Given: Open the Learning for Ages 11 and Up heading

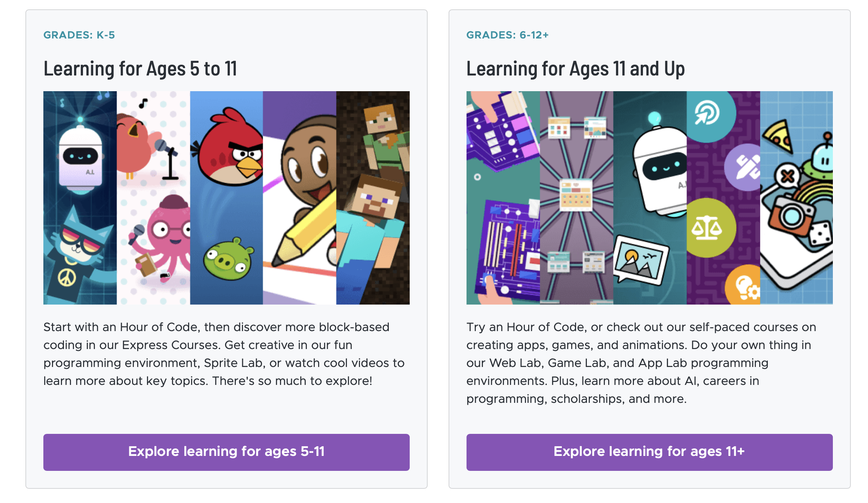Looking at the screenshot, I should (575, 68).
